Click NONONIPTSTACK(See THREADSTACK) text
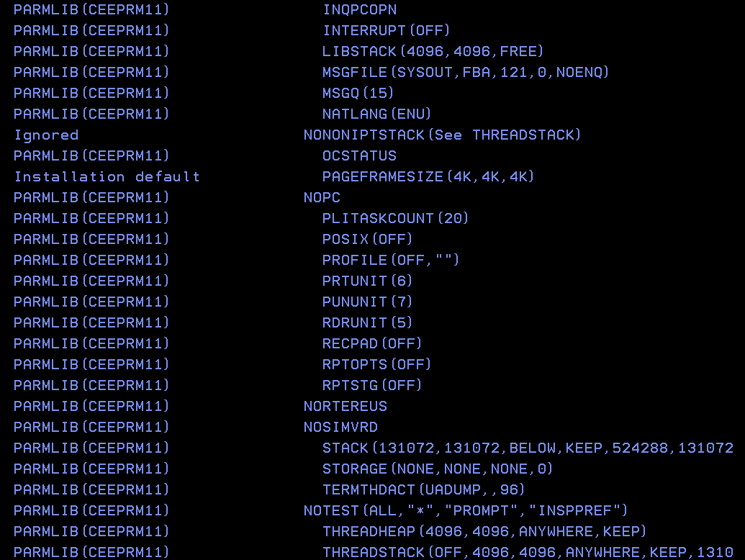This screenshot has width=745, height=560. [442, 135]
